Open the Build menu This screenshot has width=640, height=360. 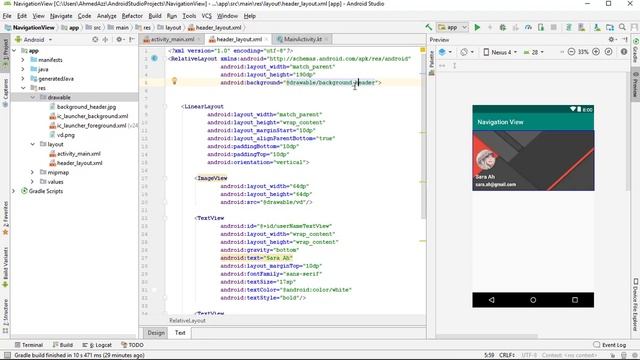coord(155,16)
